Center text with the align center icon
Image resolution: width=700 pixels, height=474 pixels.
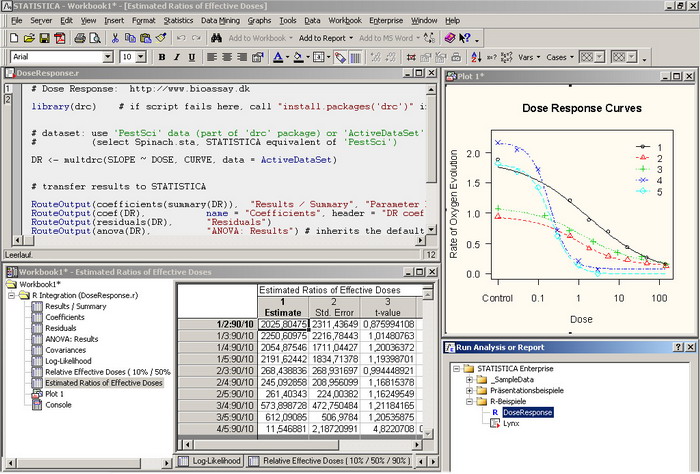click(227, 57)
